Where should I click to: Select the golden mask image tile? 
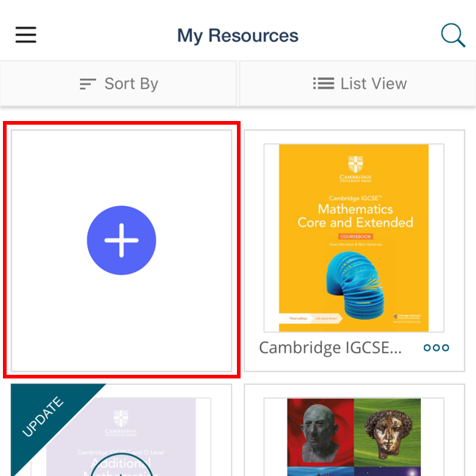tap(388, 433)
